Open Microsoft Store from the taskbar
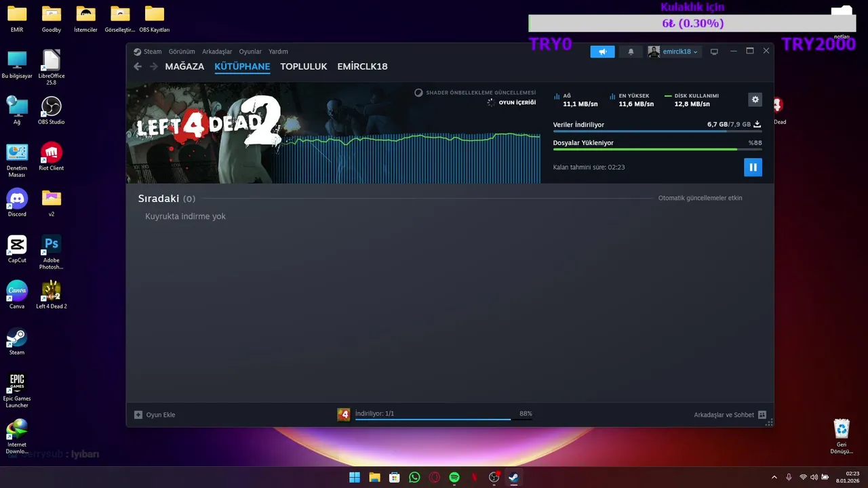868x488 pixels. tap(394, 477)
